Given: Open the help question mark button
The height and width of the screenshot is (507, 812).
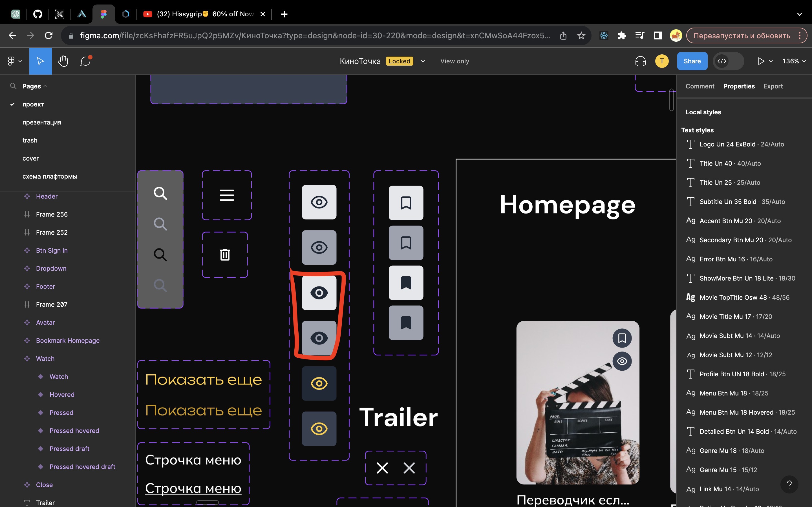Looking at the screenshot, I should (789, 484).
